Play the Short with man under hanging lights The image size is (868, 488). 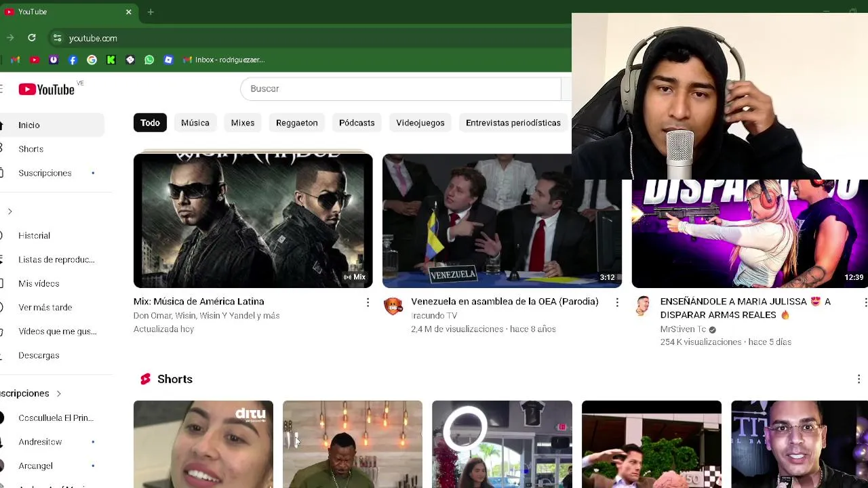(x=353, y=445)
